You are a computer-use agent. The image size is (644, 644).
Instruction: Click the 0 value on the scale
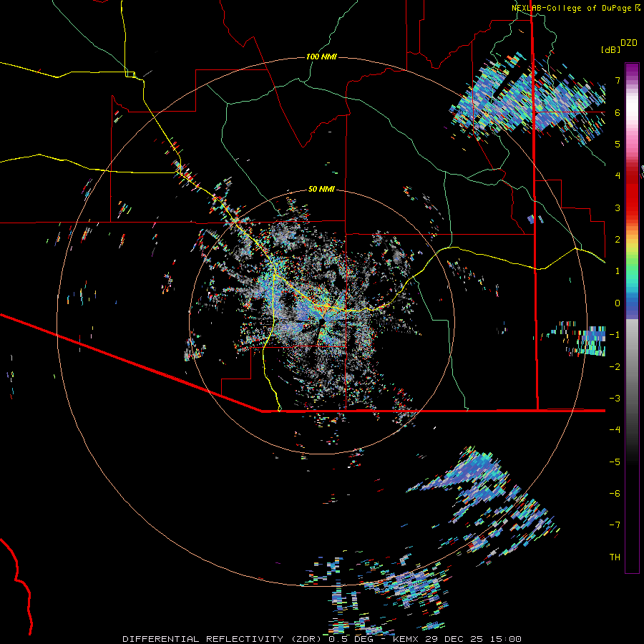click(x=618, y=303)
